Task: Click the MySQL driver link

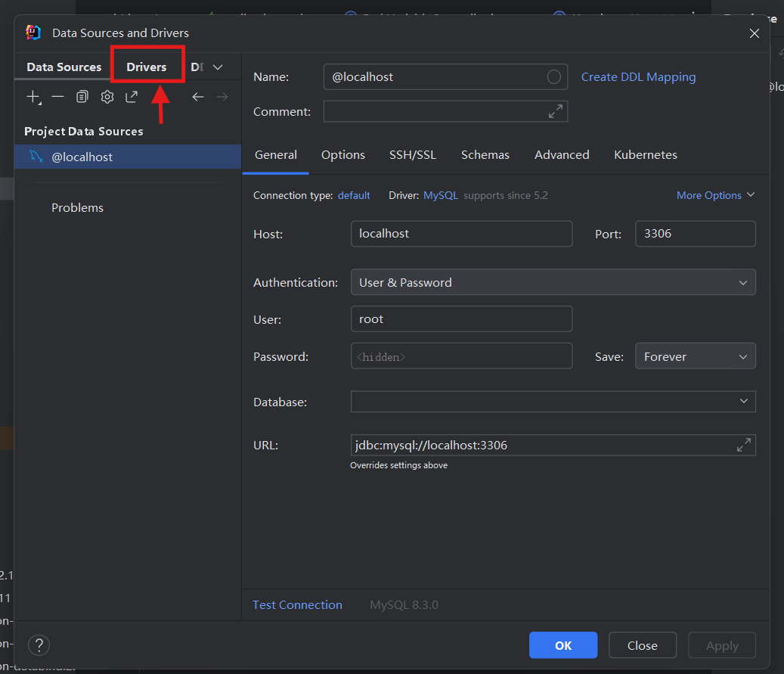Action: point(441,195)
